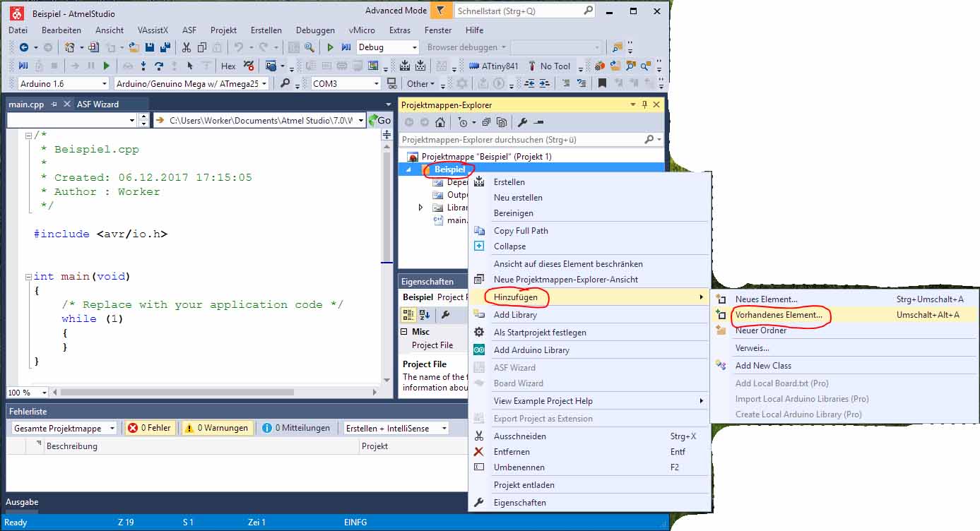Click the Alphabetical sort icon in Eigenschaften
This screenshot has height=531, width=980.
click(x=425, y=314)
